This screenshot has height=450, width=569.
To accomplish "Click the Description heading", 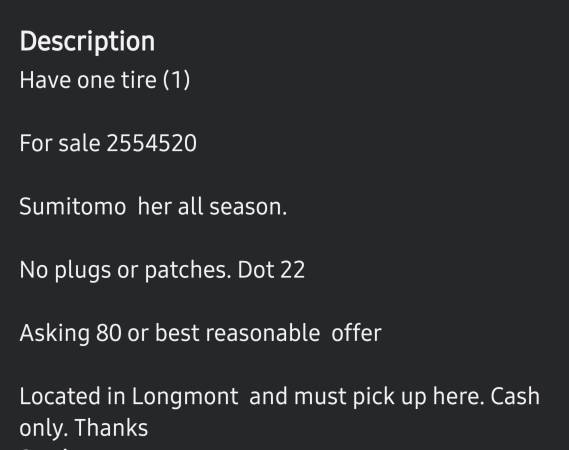I will tap(87, 42).
